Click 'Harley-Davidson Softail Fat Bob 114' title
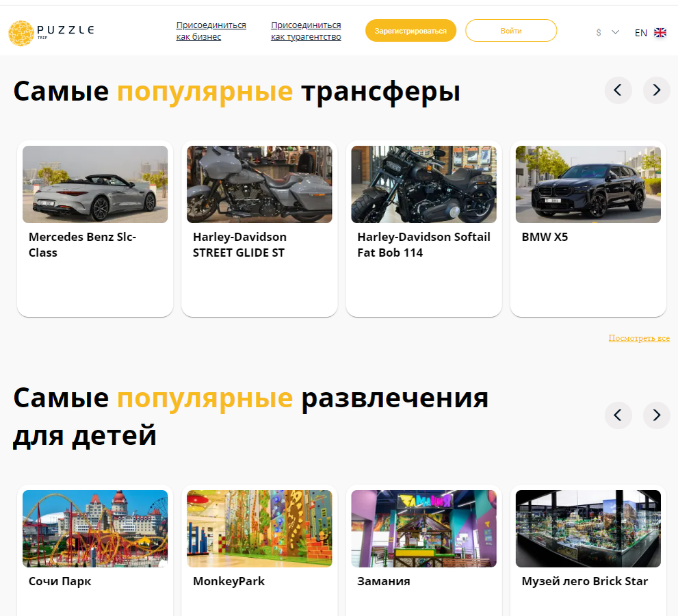Viewport: 678px width, 616px height. (423, 245)
